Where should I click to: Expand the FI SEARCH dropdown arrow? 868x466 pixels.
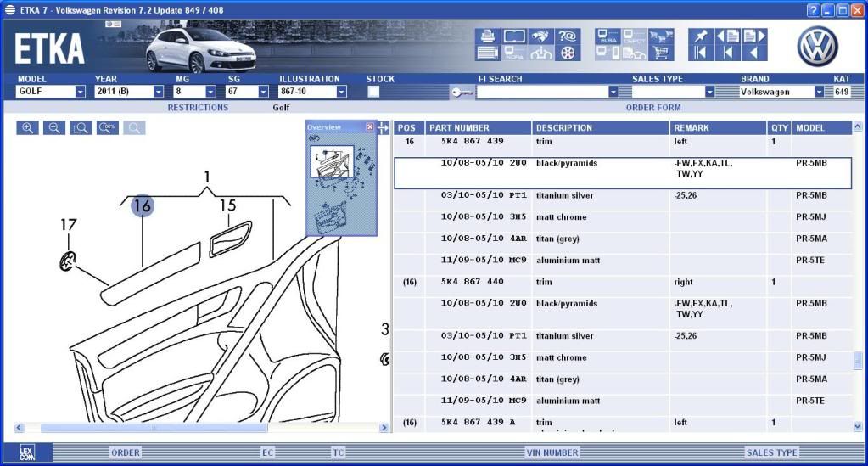pos(613,92)
